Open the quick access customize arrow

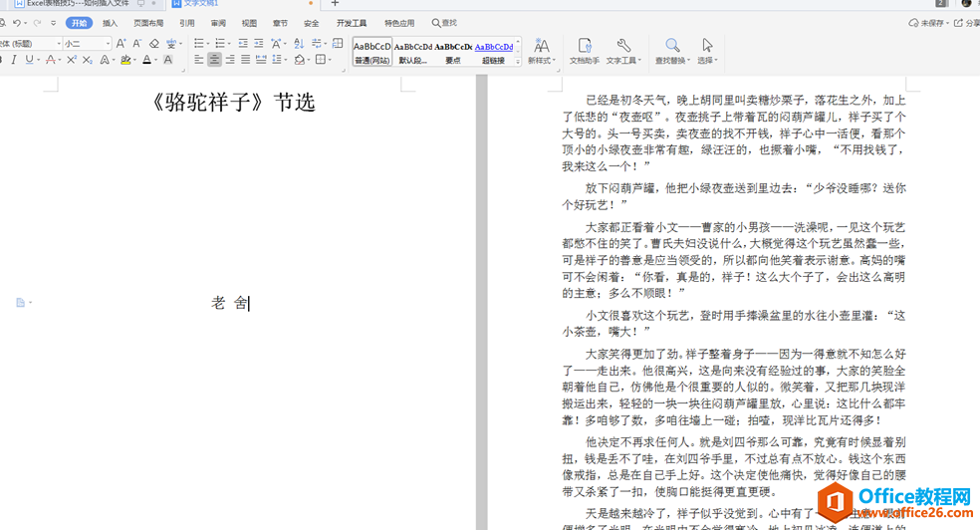[x=53, y=23]
